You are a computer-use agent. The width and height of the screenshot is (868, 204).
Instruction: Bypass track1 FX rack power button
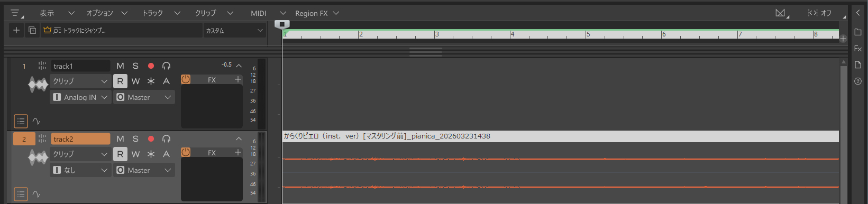pyautogui.click(x=186, y=79)
